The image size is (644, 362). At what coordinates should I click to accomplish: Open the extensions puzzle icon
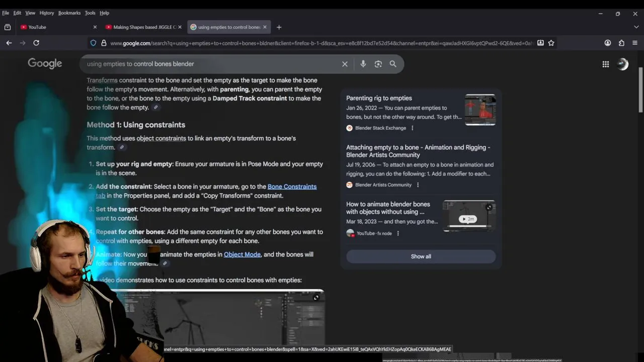tap(621, 43)
